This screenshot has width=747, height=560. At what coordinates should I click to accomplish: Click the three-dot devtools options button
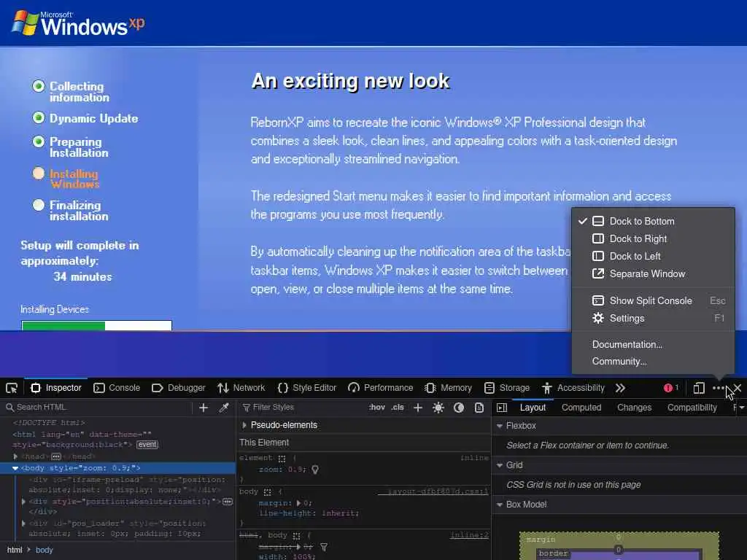pos(719,388)
